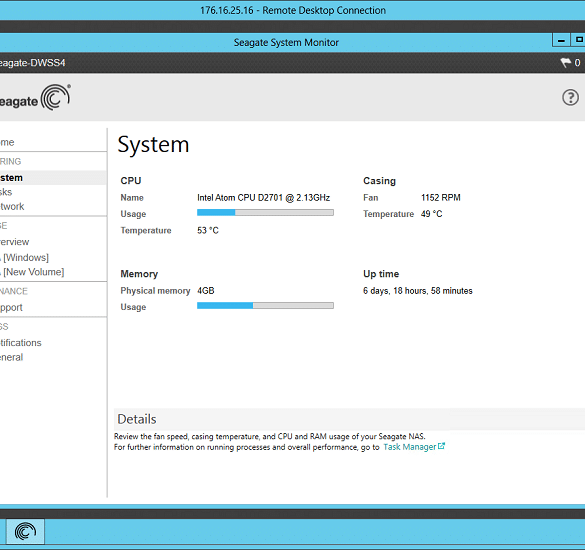This screenshot has width=585, height=550.
Task: Click the CPU temperature 53 °C value
Action: [x=208, y=230]
